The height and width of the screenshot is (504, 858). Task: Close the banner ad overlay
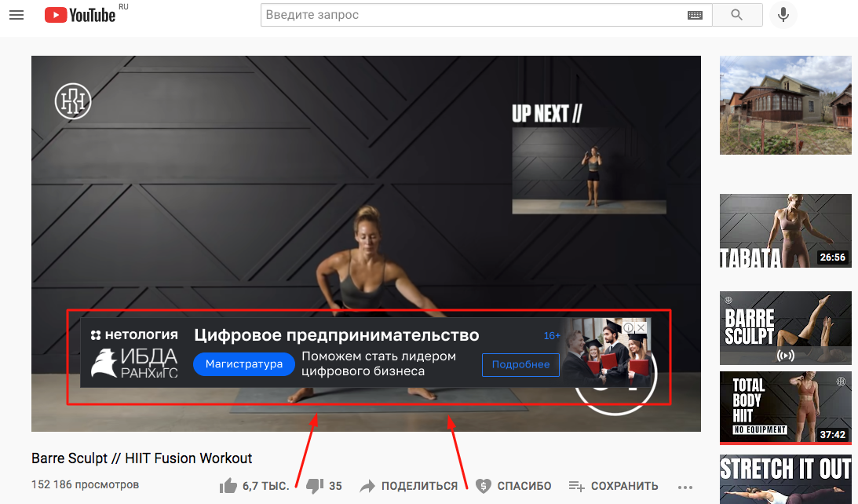click(641, 327)
